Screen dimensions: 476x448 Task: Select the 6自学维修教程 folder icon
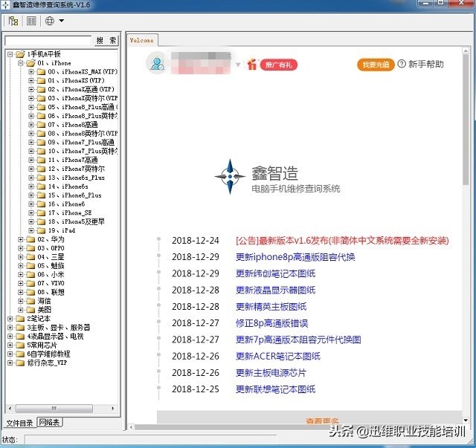(20, 354)
